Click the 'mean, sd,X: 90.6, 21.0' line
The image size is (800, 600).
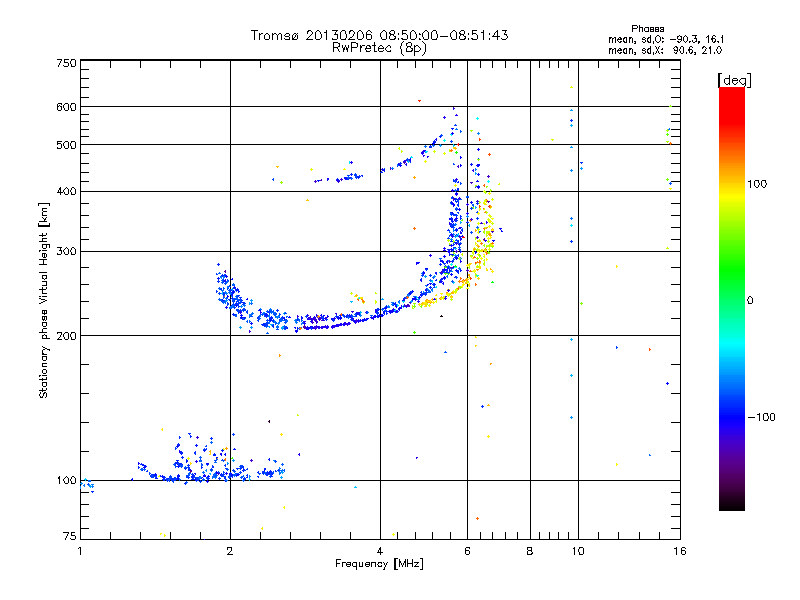tap(665, 50)
